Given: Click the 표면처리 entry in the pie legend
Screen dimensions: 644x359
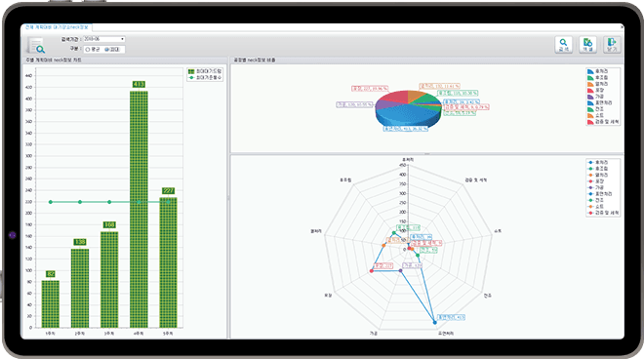Looking at the screenshot, I should coord(600,102).
